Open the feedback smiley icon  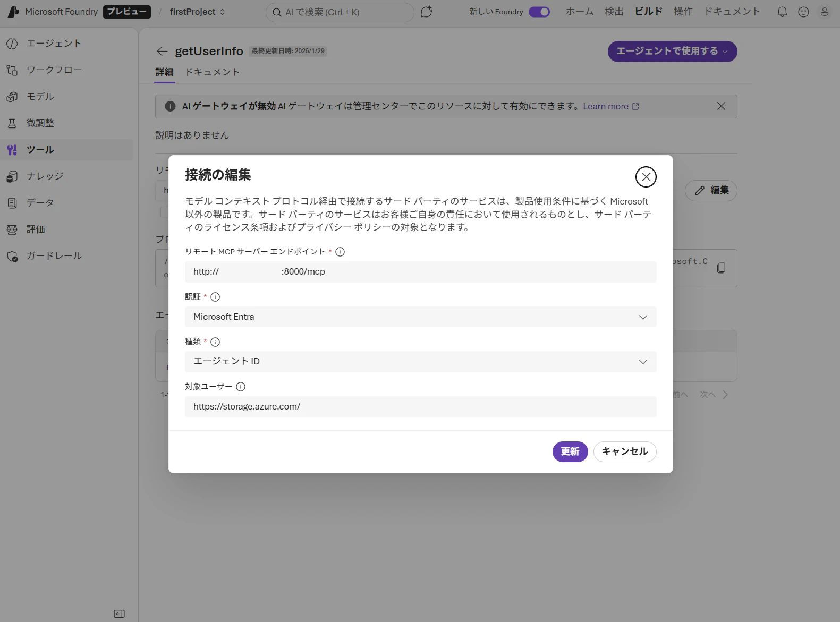(803, 12)
